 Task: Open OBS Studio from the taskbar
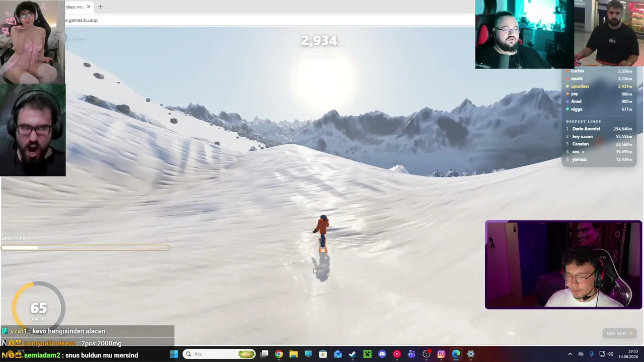tap(427, 354)
